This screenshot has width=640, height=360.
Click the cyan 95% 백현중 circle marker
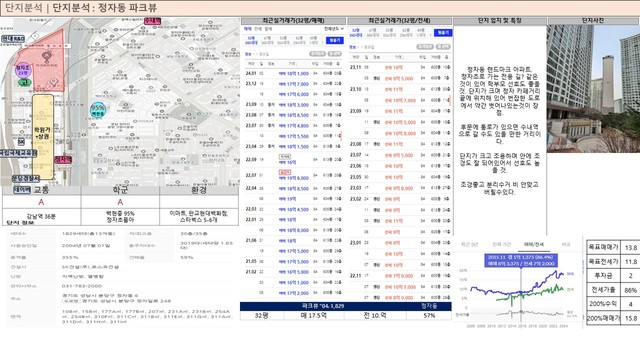click(98, 110)
